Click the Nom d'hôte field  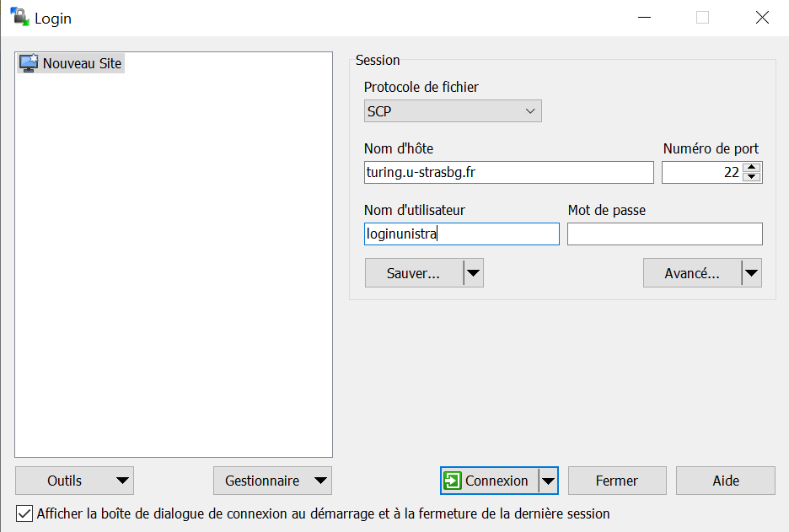pos(508,173)
